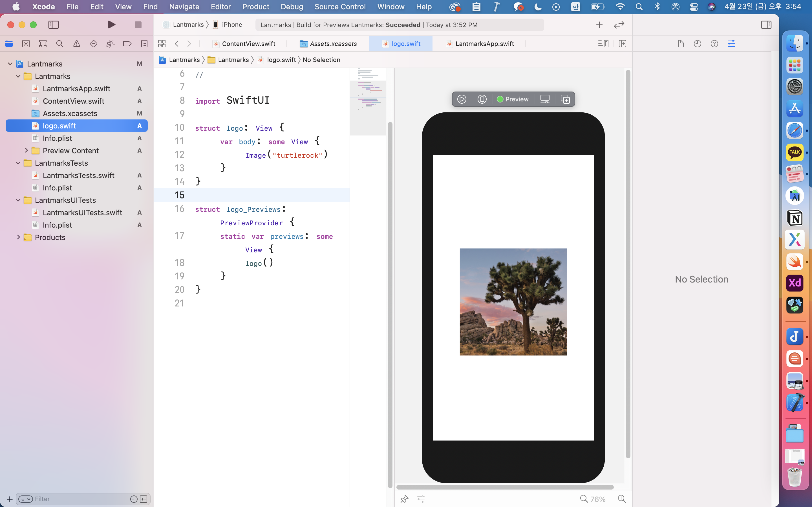
Task: Open the Breakpoint navigator icon
Action: (x=127, y=44)
